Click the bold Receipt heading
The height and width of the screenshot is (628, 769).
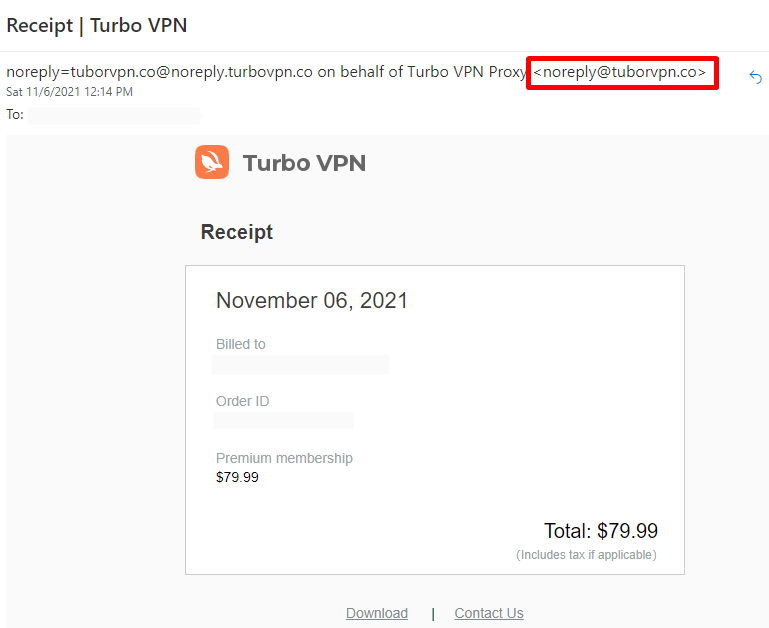[x=237, y=232]
